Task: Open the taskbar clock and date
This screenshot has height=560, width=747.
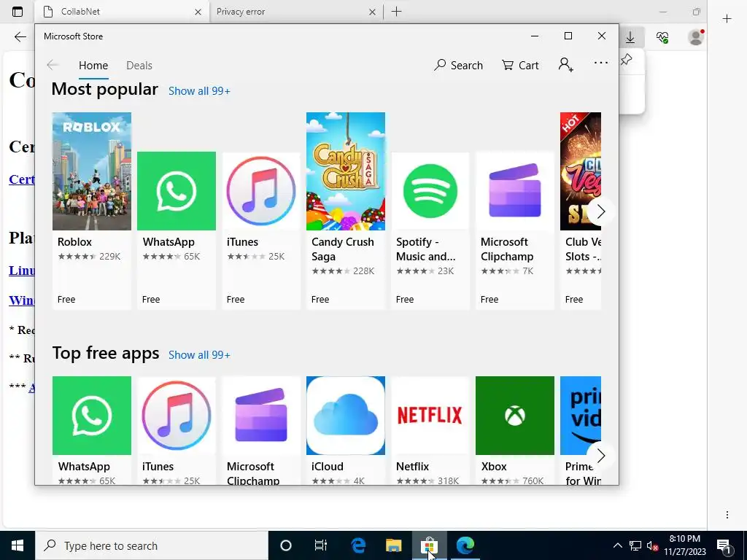Action: [x=685, y=545]
